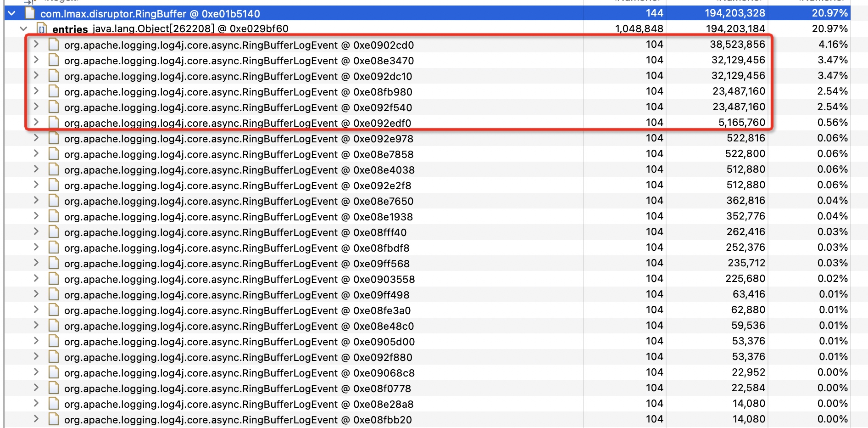The width and height of the screenshot is (868, 428).
Task: Click object icon for 0xe08e4038
Action: [x=54, y=169]
